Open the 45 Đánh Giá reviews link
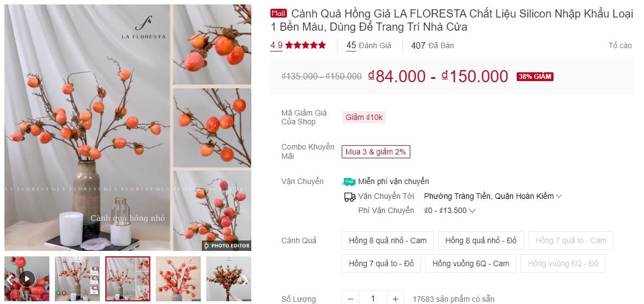The width and height of the screenshot is (644, 304). (369, 45)
